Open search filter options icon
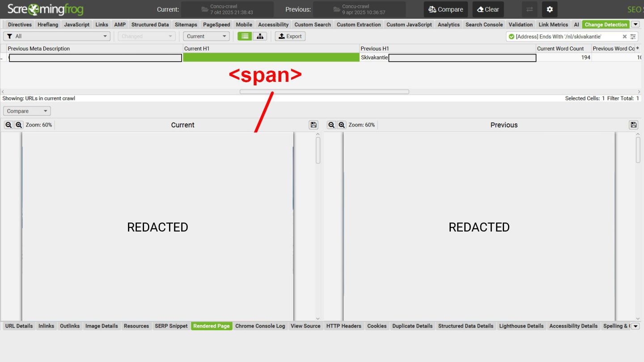 coord(633,37)
